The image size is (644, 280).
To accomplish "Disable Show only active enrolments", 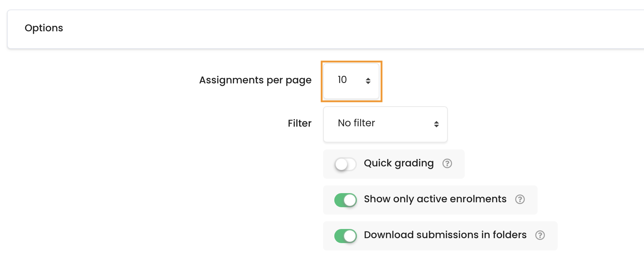I will pos(345,200).
